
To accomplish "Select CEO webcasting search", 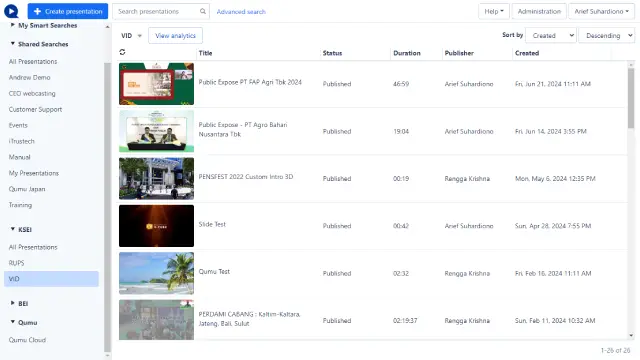I will coord(32,93).
